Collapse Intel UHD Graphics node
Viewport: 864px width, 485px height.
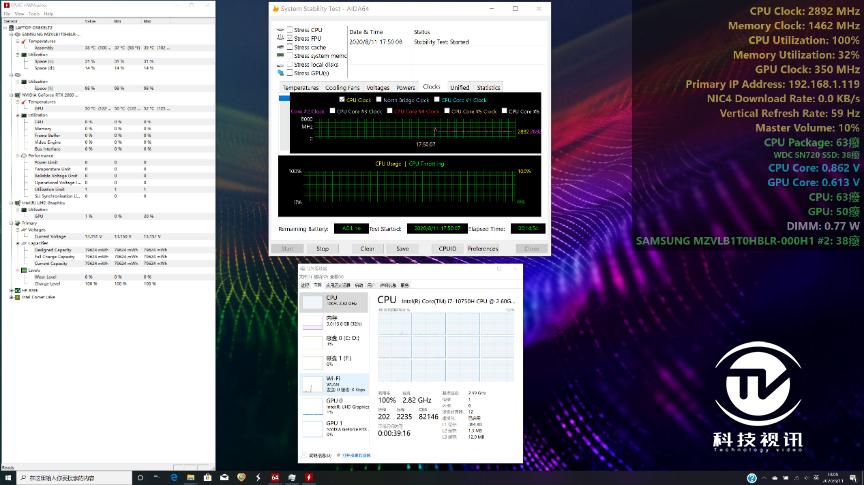(11, 203)
